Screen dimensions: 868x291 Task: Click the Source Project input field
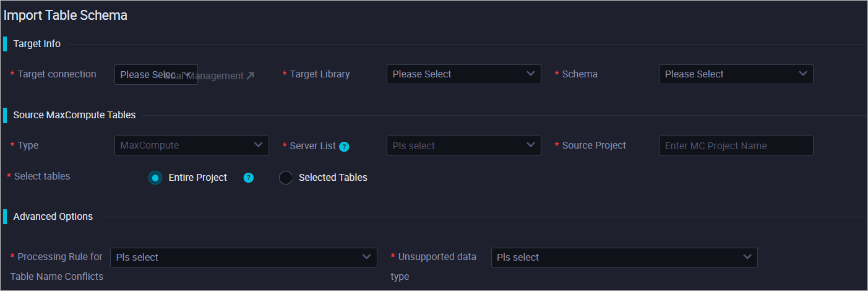pos(736,145)
